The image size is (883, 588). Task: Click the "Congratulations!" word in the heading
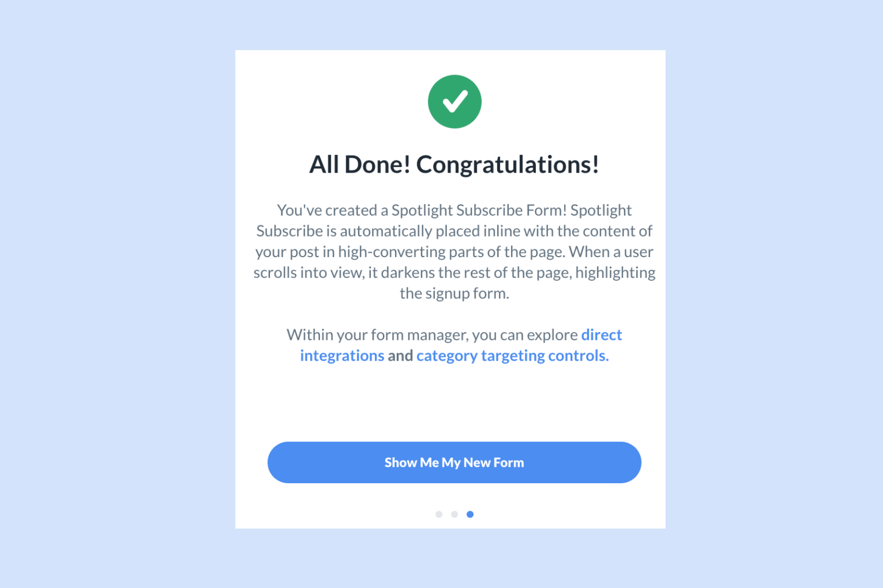pyautogui.click(x=508, y=164)
